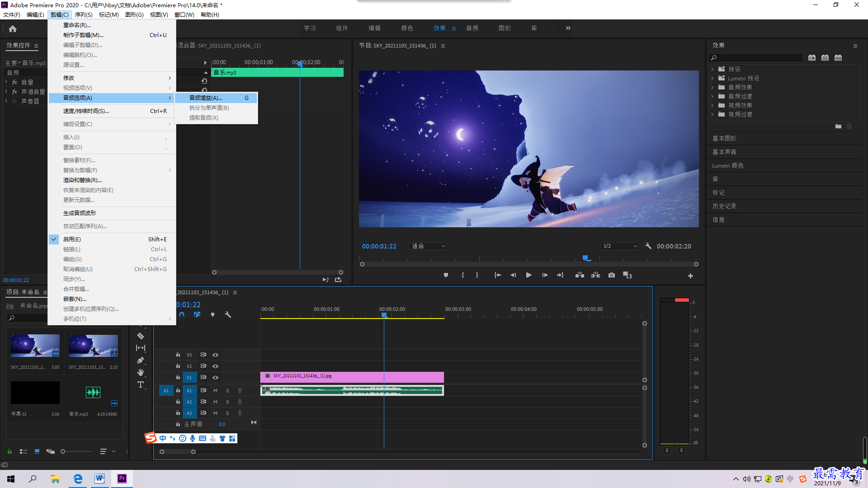
Task: Open the Lumetri 颜色 panel
Action: pos(728,165)
